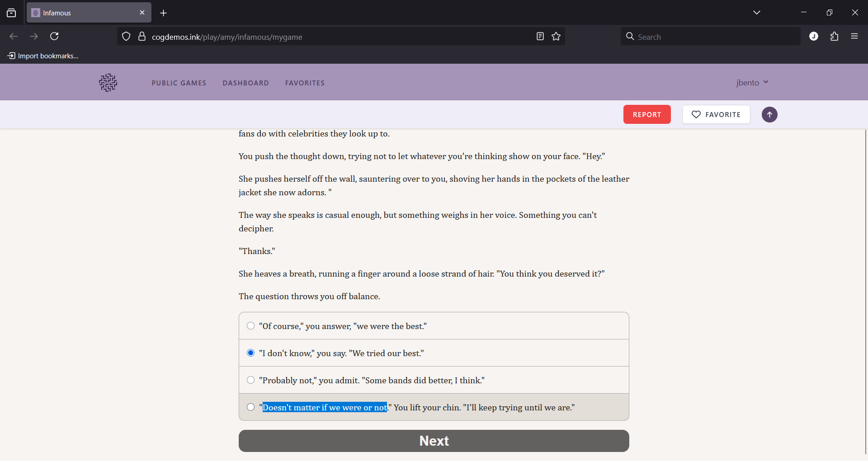
Task: Click "The question throws you off balance." text
Action: 309,296
